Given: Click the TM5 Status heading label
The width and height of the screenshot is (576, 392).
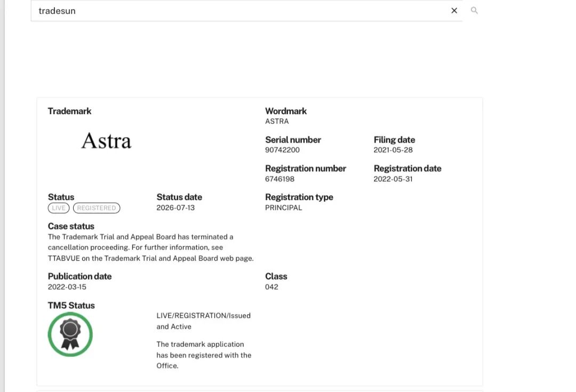Looking at the screenshot, I should (x=71, y=305).
